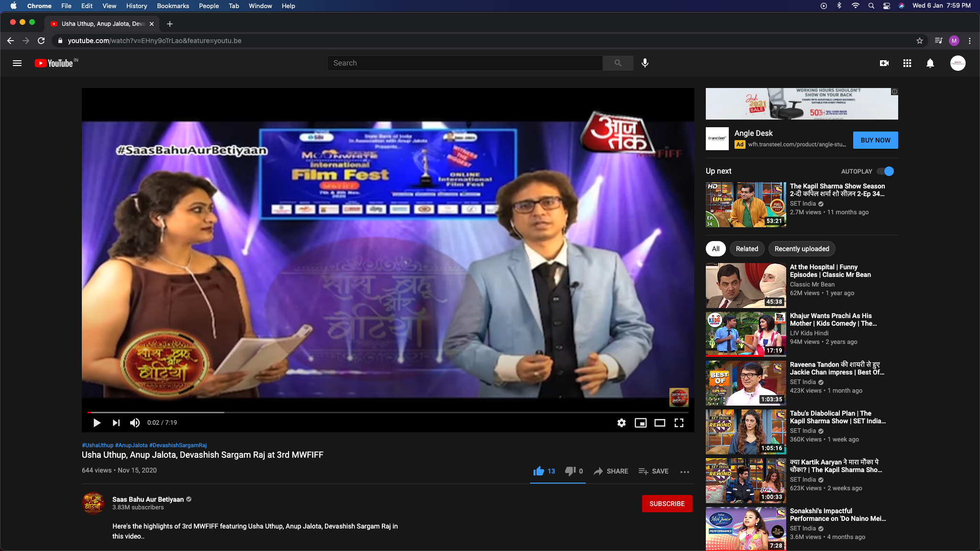
Task: Open macOS Control Center
Action: pyautogui.click(x=886, y=6)
